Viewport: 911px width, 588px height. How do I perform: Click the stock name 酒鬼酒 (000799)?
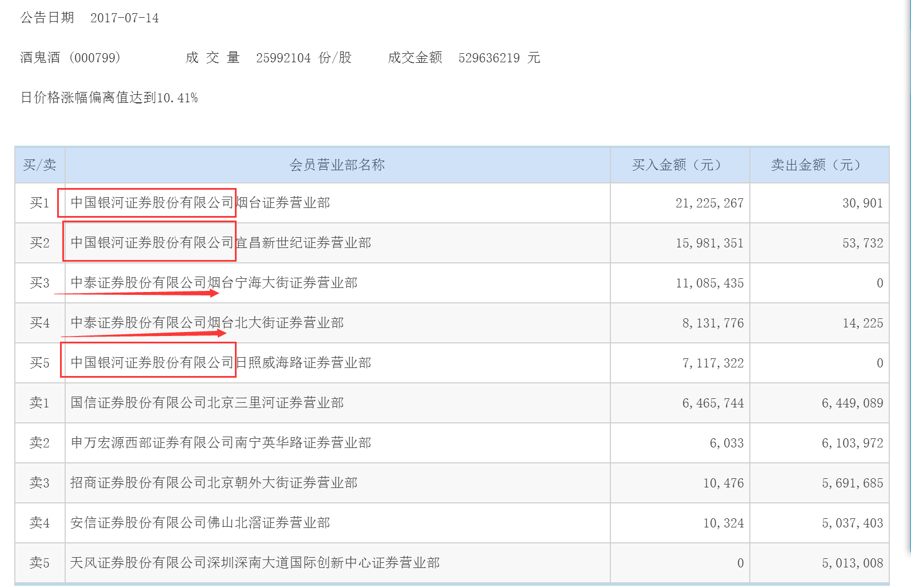tap(70, 58)
